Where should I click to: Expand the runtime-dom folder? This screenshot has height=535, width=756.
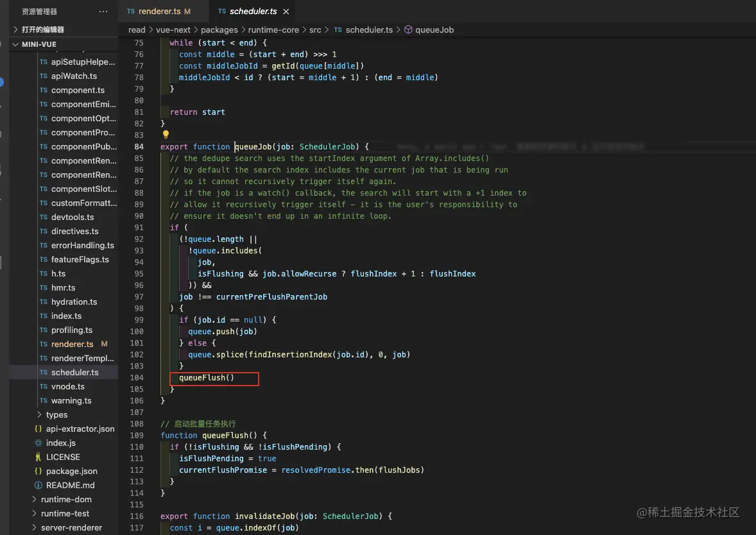pyautogui.click(x=66, y=499)
